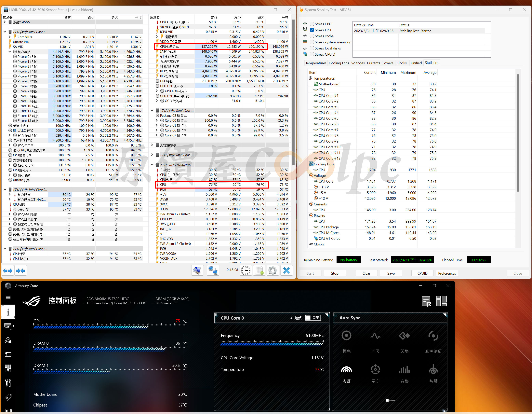Click Stop button in AIDA64

tap(334, 273)
